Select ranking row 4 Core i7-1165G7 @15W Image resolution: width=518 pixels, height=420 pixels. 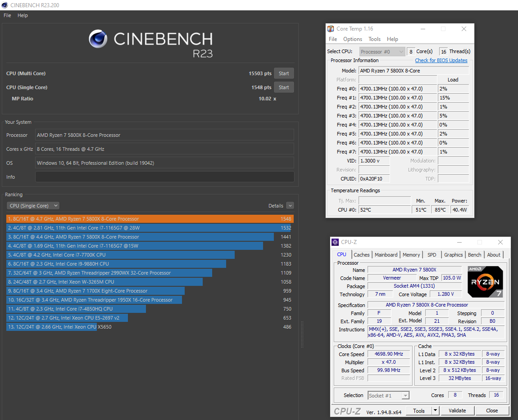pyautogui.click(x=150, y=246)
